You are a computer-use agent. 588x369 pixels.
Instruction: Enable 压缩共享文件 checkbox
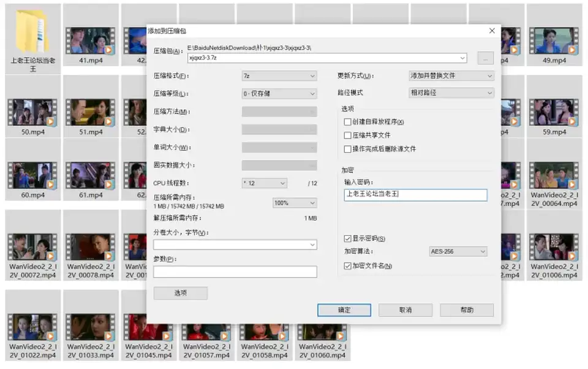click(347, 135)
